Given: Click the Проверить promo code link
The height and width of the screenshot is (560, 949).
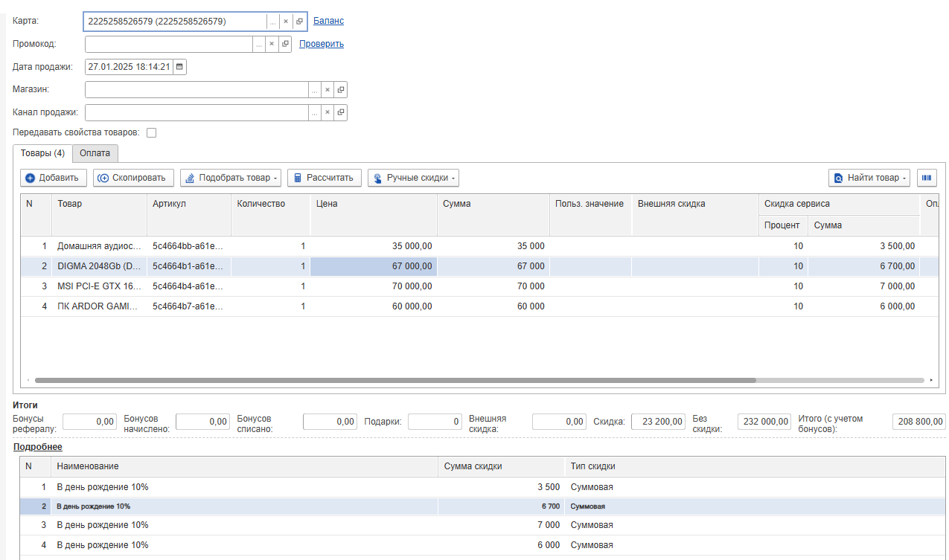Looking at the screenshot, I should 322,44.
